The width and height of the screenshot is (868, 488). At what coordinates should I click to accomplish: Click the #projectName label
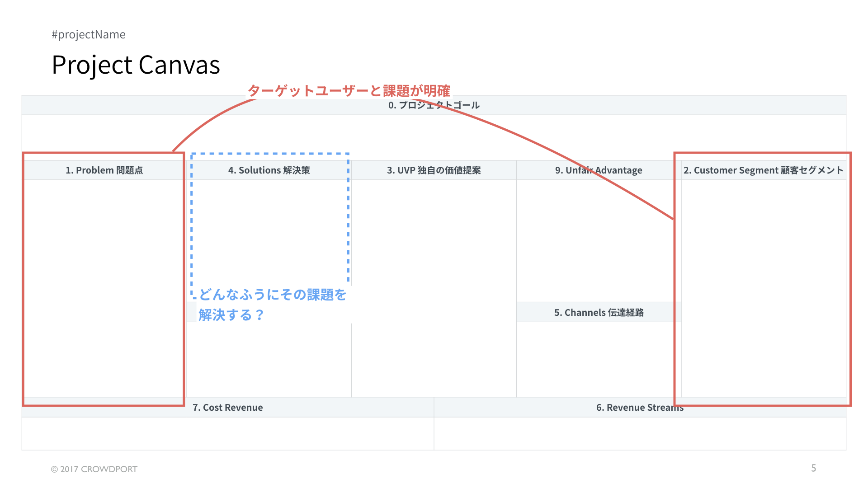click(89, 34)
